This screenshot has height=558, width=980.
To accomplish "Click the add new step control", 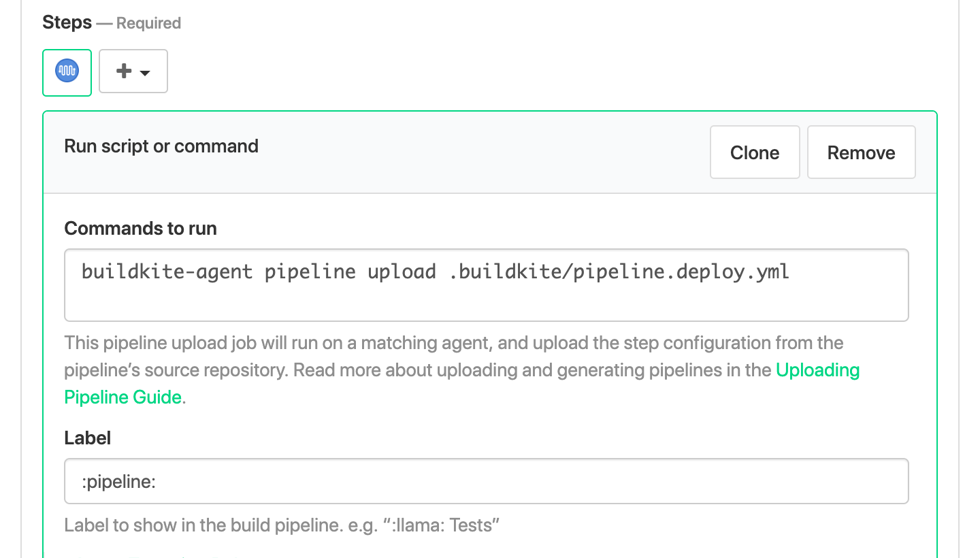I will click(x=133, y=71).
